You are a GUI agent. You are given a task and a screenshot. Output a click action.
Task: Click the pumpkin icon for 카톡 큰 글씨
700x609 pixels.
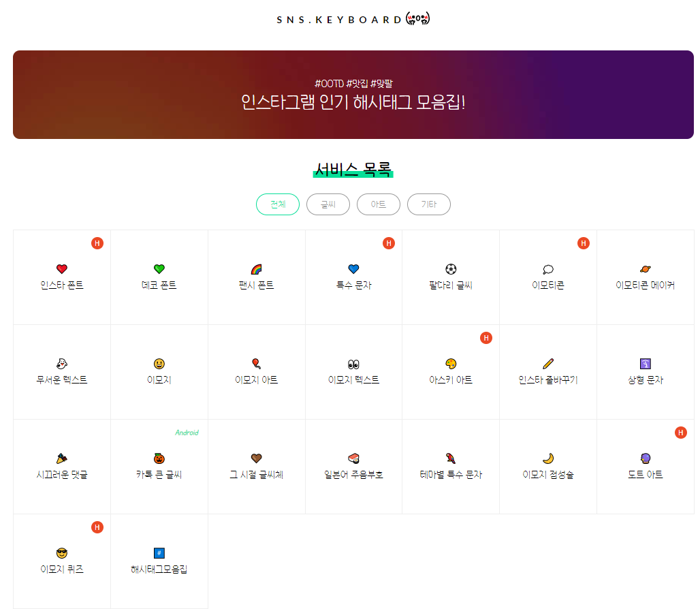159,458
